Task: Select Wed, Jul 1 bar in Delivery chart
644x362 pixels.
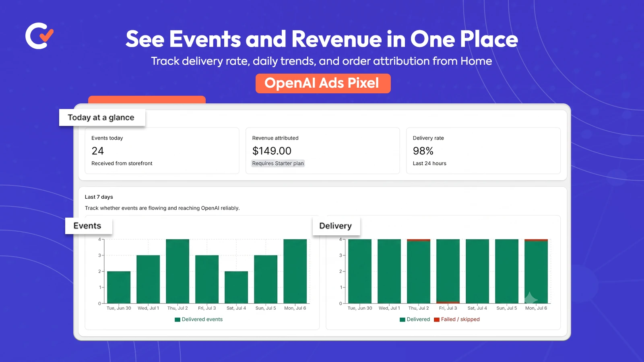Action: click(389, 271)
